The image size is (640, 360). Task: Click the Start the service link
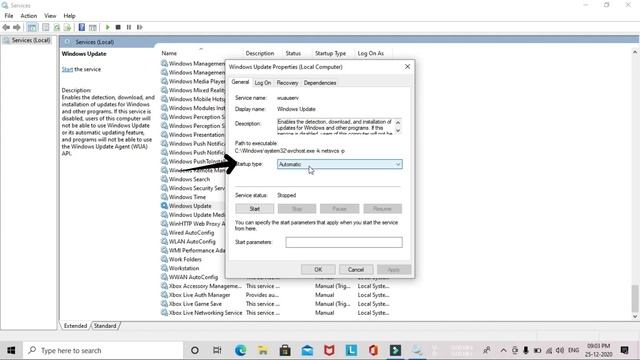(x=67, y=69)
